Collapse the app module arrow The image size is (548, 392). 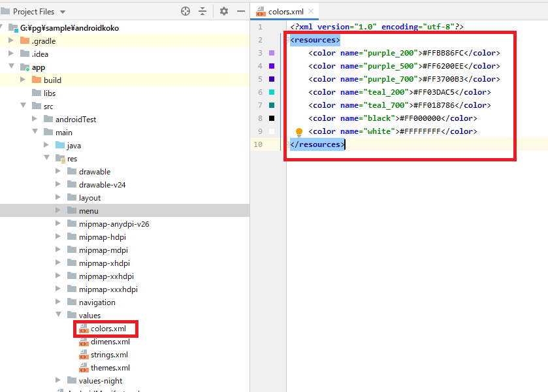[11, 67]
